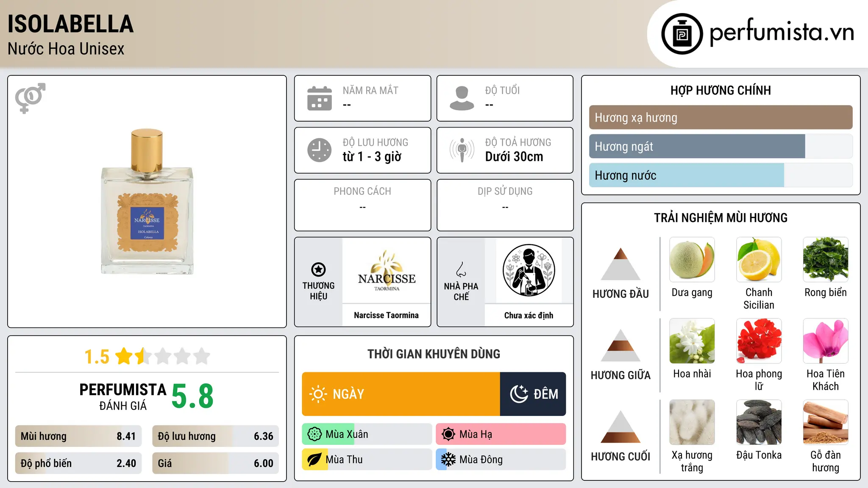The height and width of the screenshot is (488, 868).
Task: Select the Dưa gang melon note image
Action: (x=692, y=260)
